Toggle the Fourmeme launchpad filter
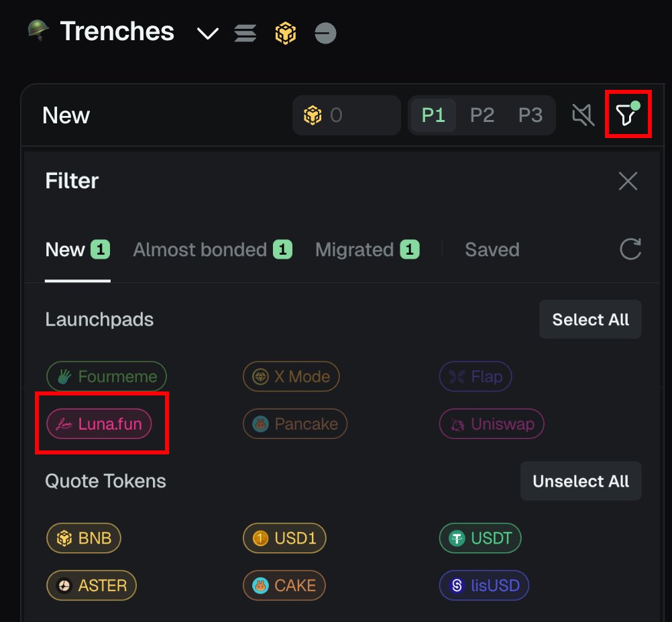672x622 pixels. [107, 377]
